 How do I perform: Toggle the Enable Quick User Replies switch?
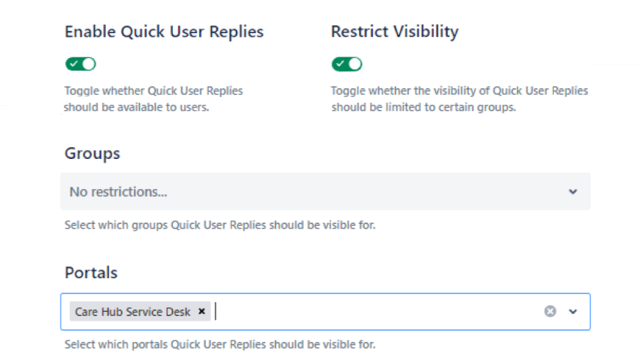coord(81,64)
